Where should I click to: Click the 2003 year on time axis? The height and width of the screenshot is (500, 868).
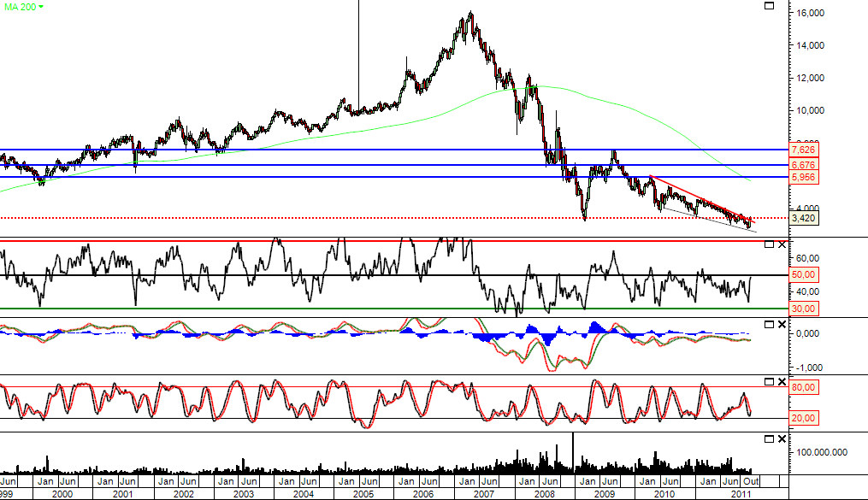pos(243,494)
